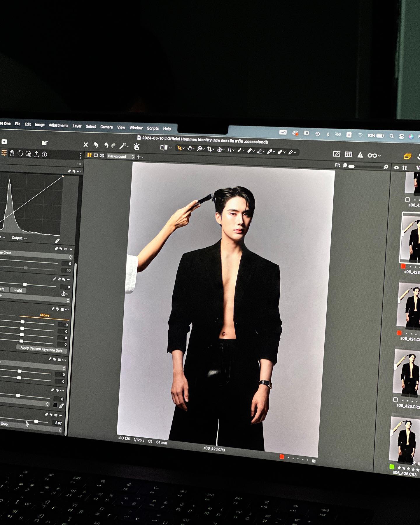Click the Fit zoom label

pos(337,165)
